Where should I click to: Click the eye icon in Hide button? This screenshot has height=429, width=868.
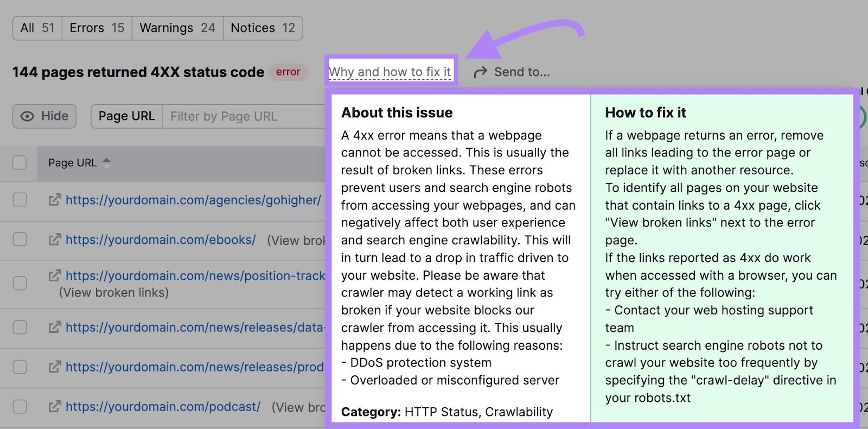point(27,116)
